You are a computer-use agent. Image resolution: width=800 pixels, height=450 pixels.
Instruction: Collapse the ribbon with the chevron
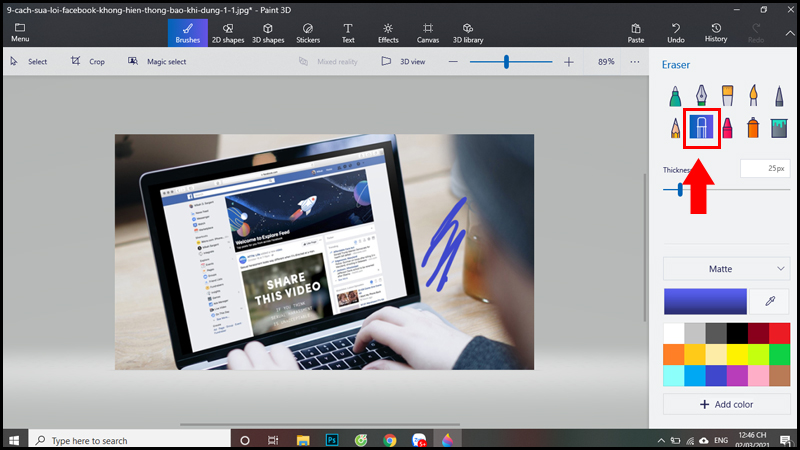pyautogui.click(x=790, y=33)
